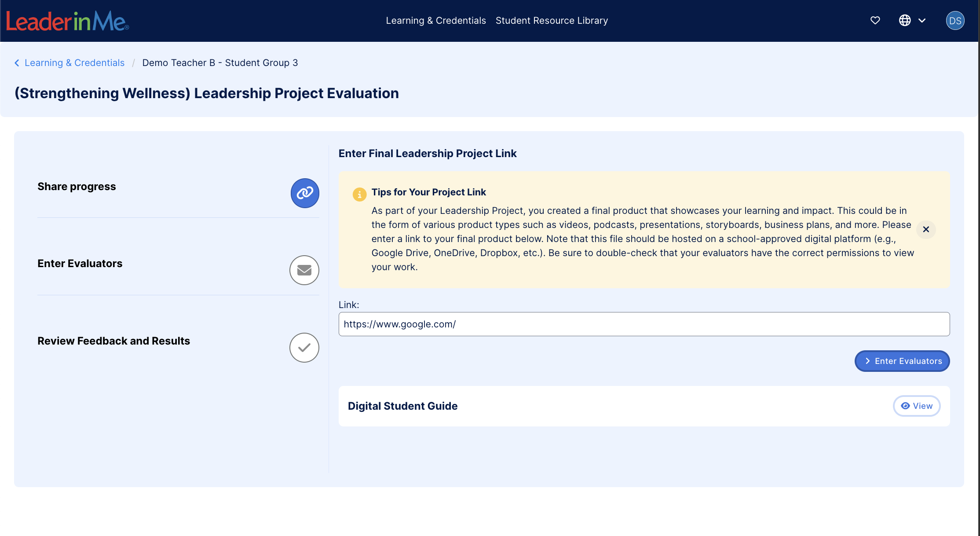Click the Review Feedback checkmark icon
Screen dimensions: 980x536
304,348
